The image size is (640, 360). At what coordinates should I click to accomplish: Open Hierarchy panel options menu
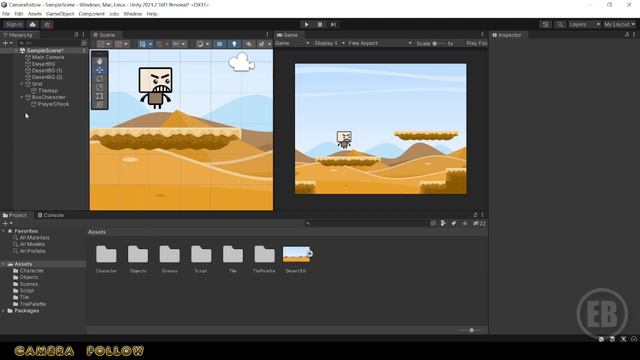(83, 35)
